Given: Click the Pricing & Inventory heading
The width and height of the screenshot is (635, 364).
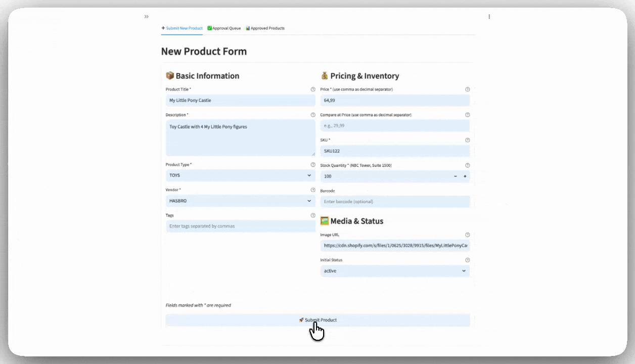Looking at the screenshot, I should (360, 76).
